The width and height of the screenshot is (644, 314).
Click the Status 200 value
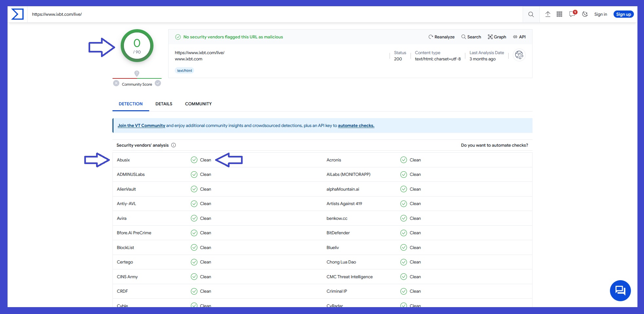point(398,59)
